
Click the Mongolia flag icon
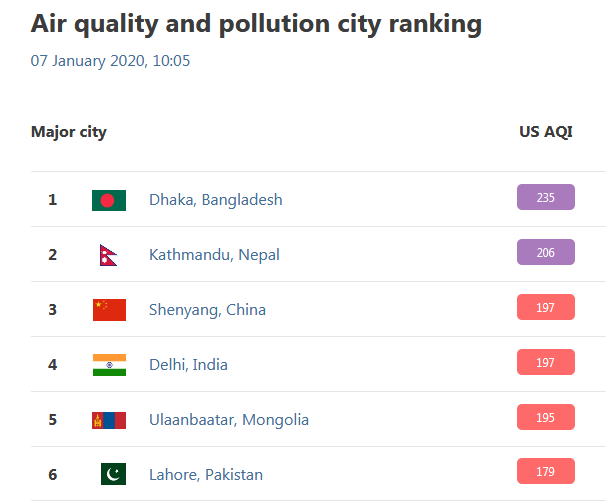coord(109,420)
